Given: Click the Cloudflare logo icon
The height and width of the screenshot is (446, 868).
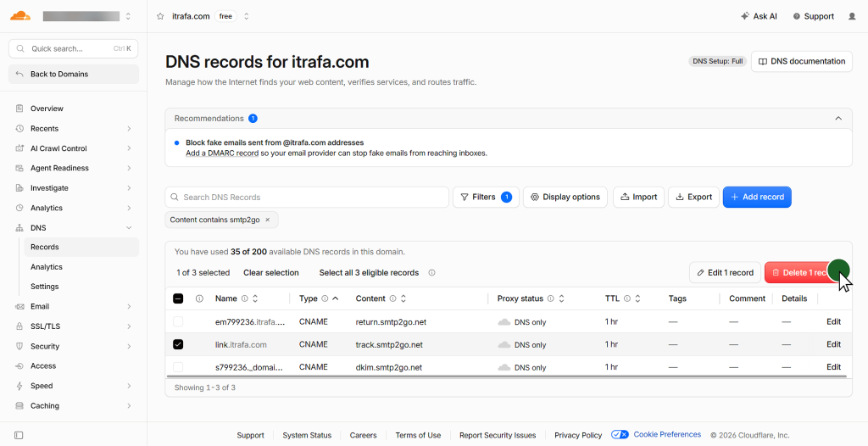Looking at the screenshot, I should click(x=20, y=16).
